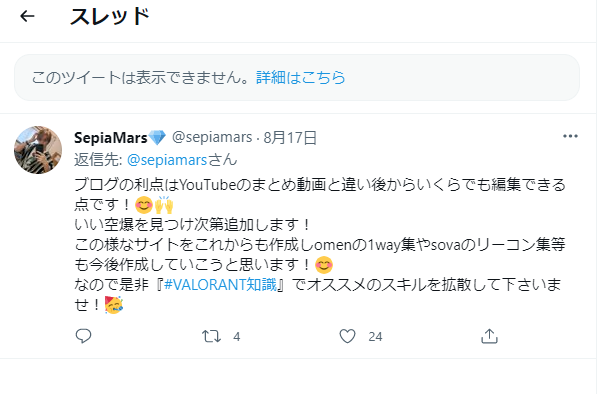613x394 pixels.
Task: Click the party face emoji in tweet
Action: click(113, 305)
